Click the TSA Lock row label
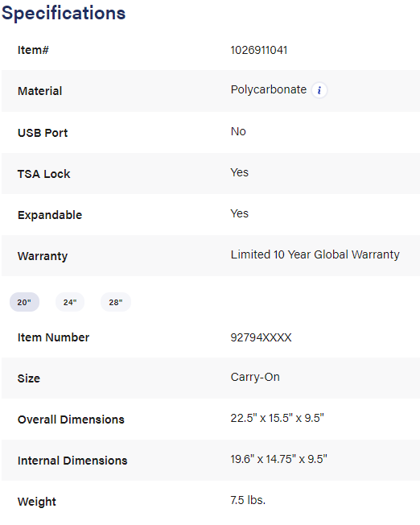This screenshot has width=420, height=525. coord(43,174)
